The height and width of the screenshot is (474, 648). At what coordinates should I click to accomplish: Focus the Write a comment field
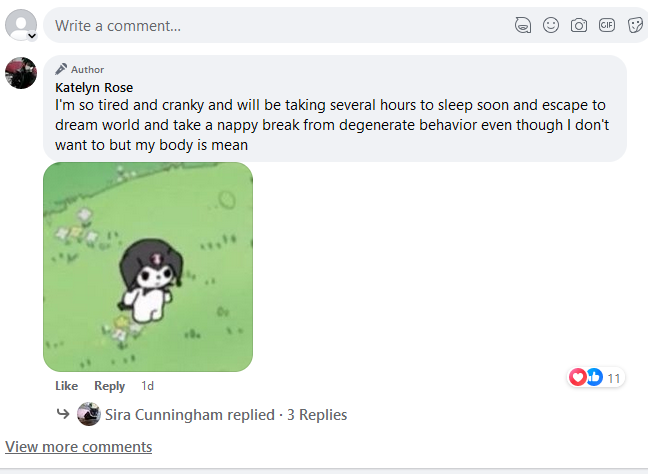point(270,25)
